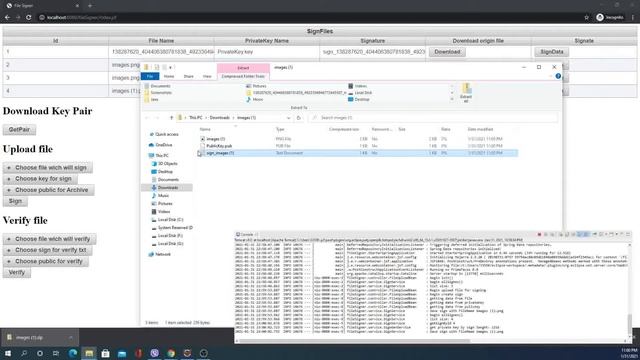Screen dimensions: 640x360
Task: Open new tab with plus button
Action: tap(90, 6)
